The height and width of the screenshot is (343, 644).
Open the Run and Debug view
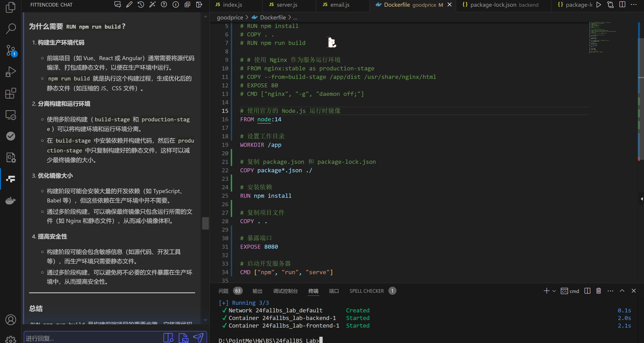tap(11, 72)
